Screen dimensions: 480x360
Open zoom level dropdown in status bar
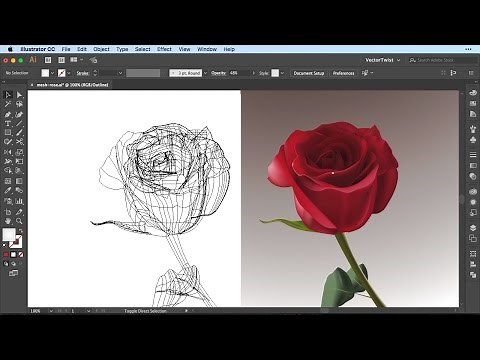[51, 311]
